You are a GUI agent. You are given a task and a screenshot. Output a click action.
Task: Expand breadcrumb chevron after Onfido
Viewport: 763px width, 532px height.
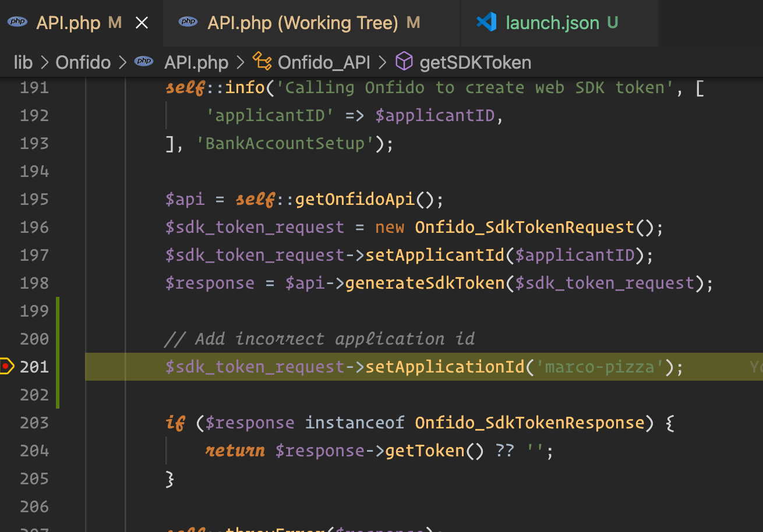point(122,62)
